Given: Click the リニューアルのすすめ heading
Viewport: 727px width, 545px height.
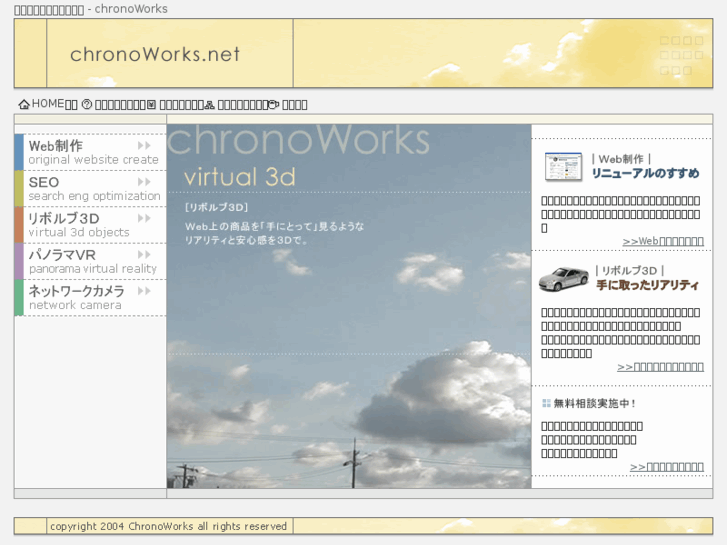Looking at the screenshot, I should pos(645,173).
